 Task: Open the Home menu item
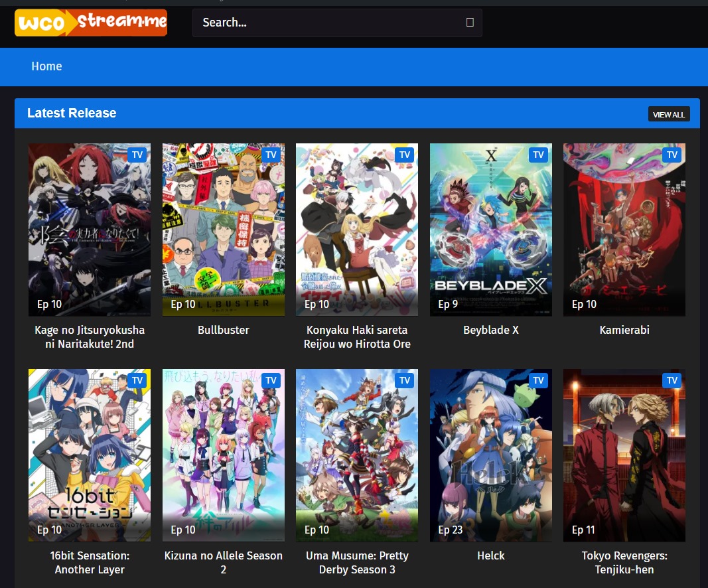pos(46,66)
